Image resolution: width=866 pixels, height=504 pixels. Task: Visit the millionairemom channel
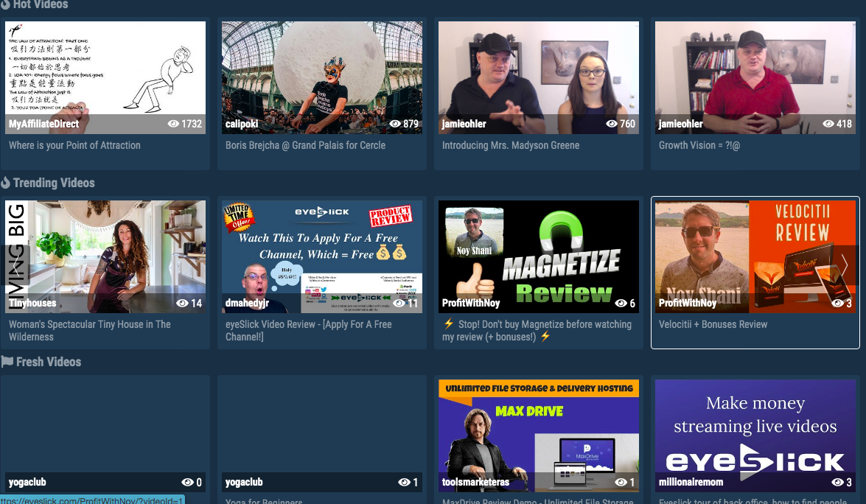tap(691, 482)
